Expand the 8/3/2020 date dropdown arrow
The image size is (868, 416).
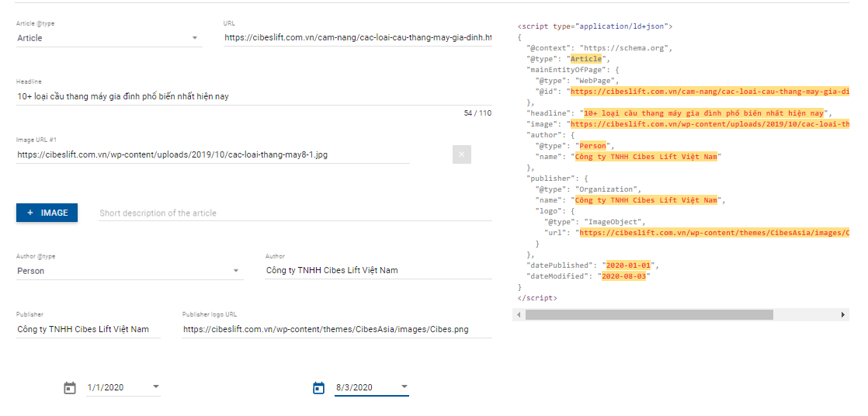[404, 387]
